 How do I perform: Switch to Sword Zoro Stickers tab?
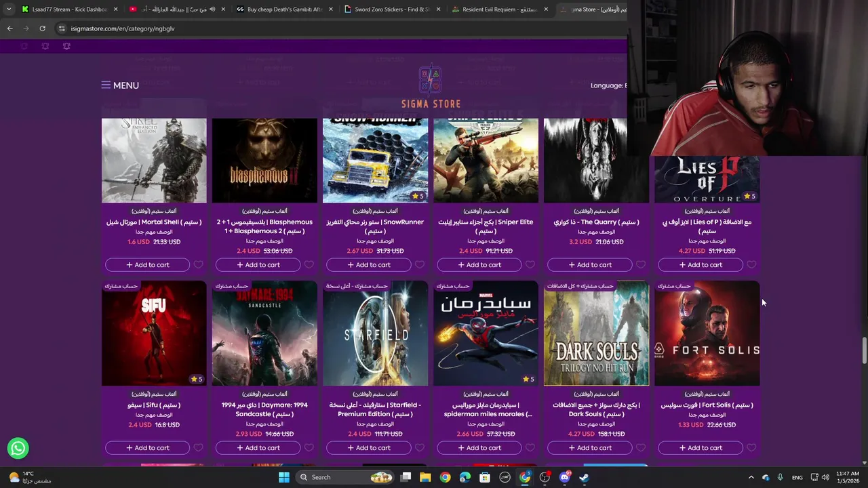pyautogui.click(x=392, y=9)
